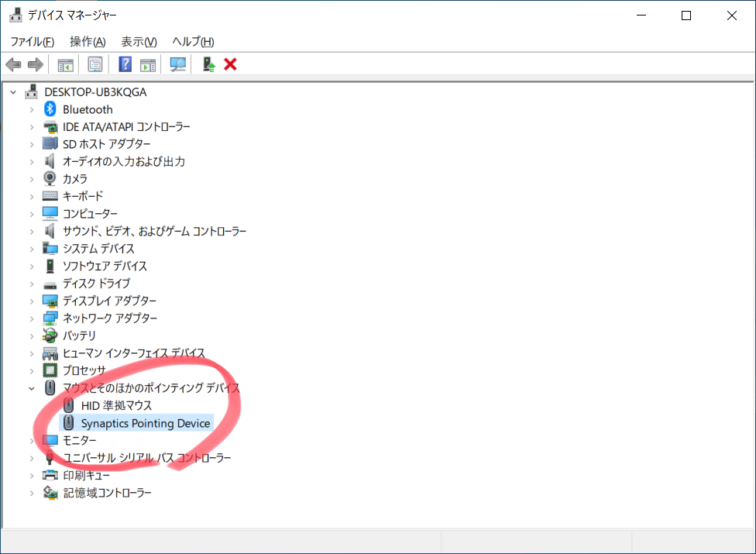Select Synaptics Pointing Device
Image resolution: width=756 pixels, height=554 pixels.
click(145, 423)
